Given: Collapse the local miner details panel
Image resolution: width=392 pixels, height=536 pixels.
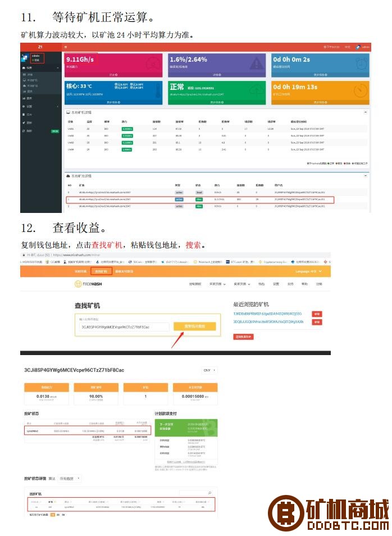Looking at the screenshot, I should pyautogui.click(x=366, y=112).
